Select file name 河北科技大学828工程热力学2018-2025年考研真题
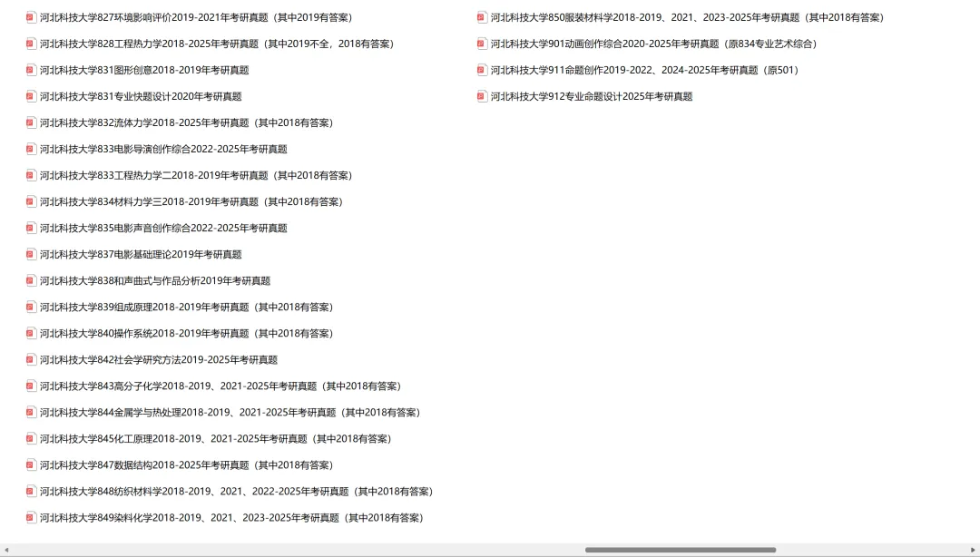The height and width of the screenshot is (557, 980). (217, 44)
